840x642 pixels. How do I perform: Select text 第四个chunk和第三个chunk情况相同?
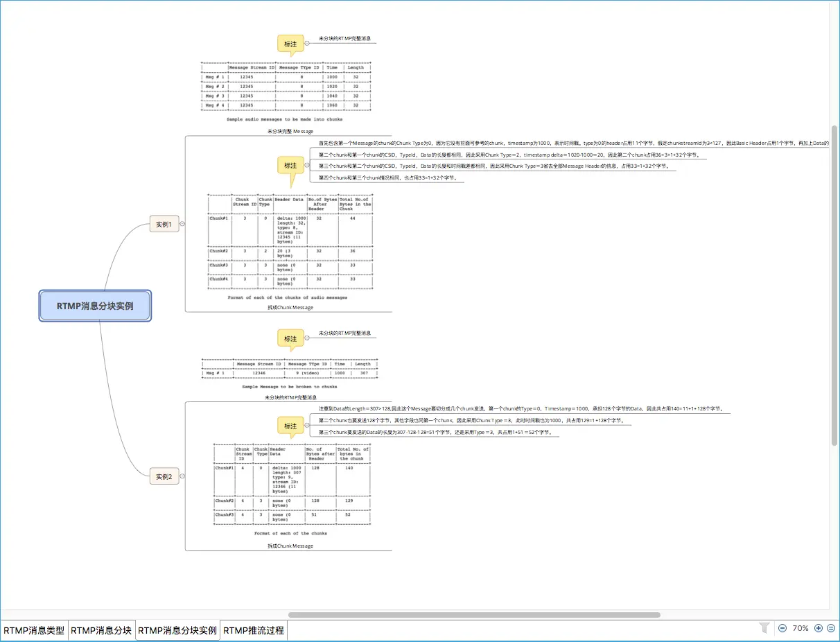point(387,178)
